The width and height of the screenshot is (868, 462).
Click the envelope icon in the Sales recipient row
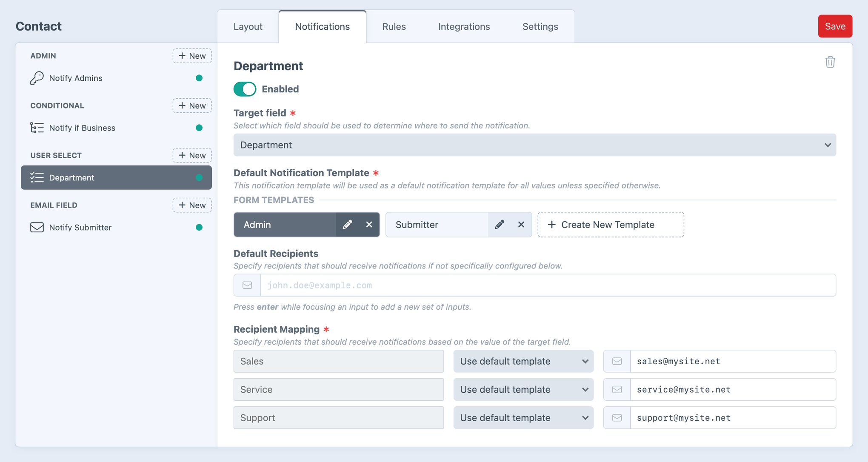tap(617, 361)
